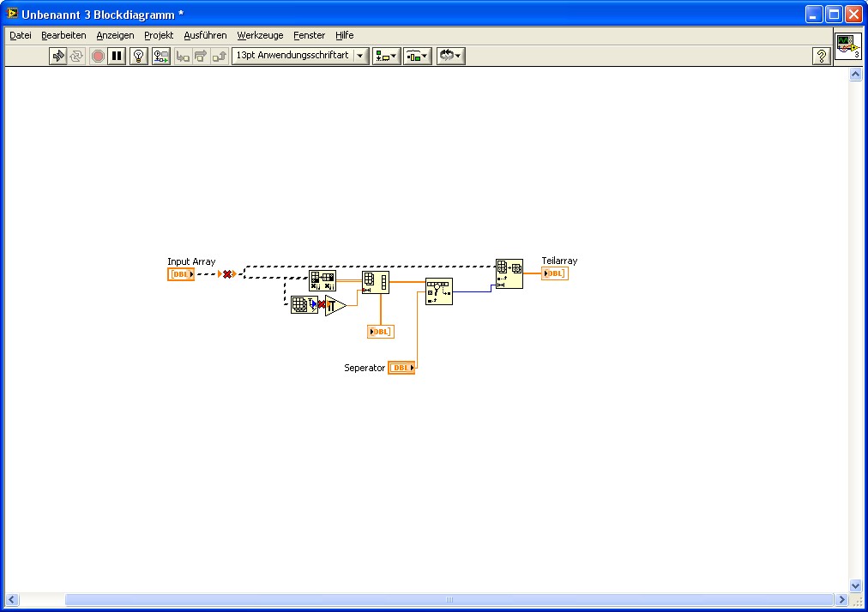This screenshot has height=612, width=868.
Task: Open the Projekt menu
Action: pyautogui.click(x=159, y=35)
